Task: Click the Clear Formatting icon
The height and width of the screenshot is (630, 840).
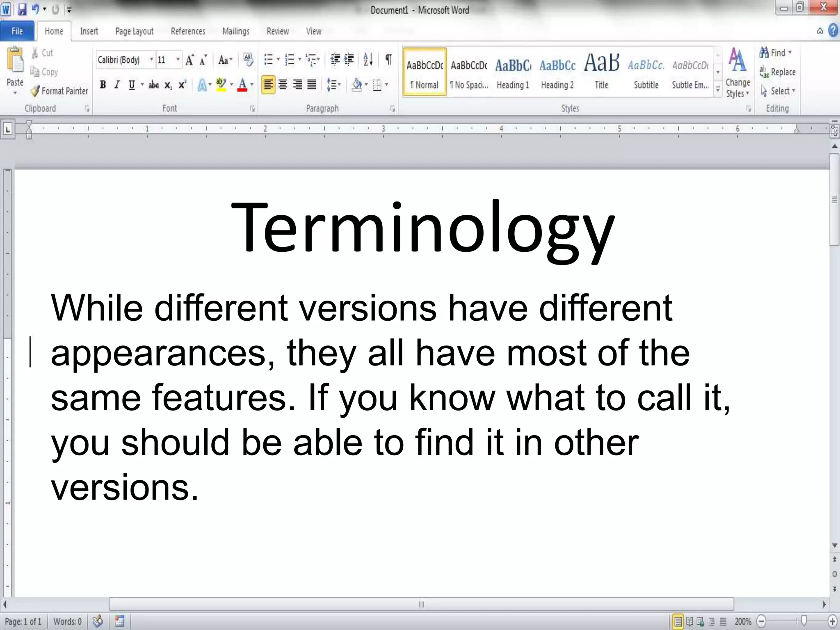Action: (248, 60)
